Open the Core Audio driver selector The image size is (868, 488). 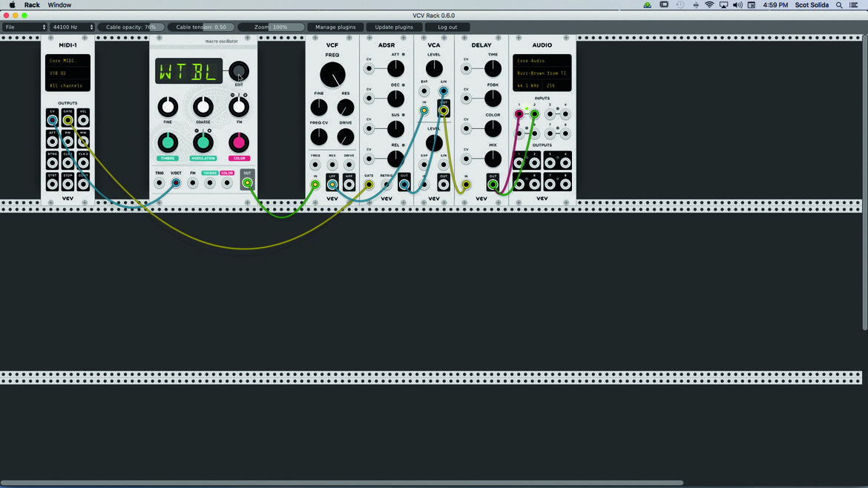542,61
